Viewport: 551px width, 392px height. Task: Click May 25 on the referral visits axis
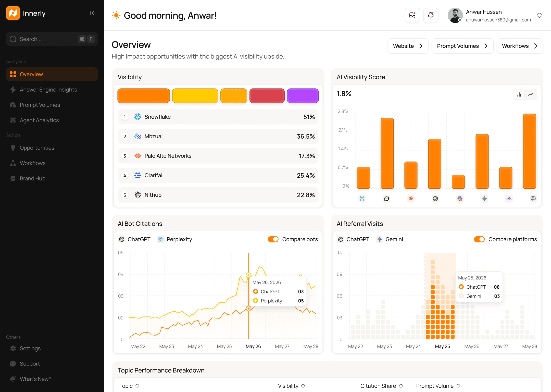click(x=443, y=346)
